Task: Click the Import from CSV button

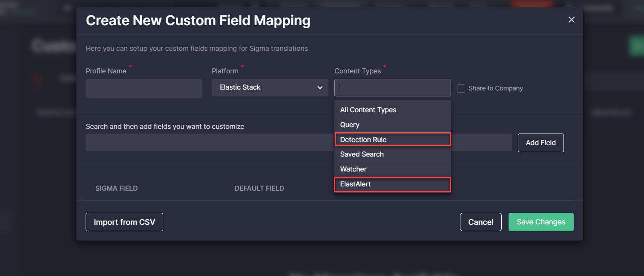Action: point(124,222)
